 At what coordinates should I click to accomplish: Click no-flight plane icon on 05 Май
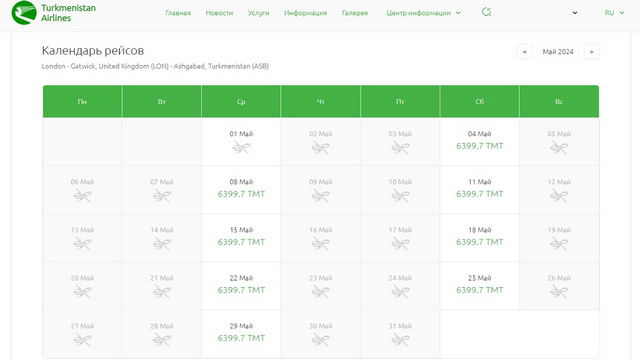(x=559, y=147)
